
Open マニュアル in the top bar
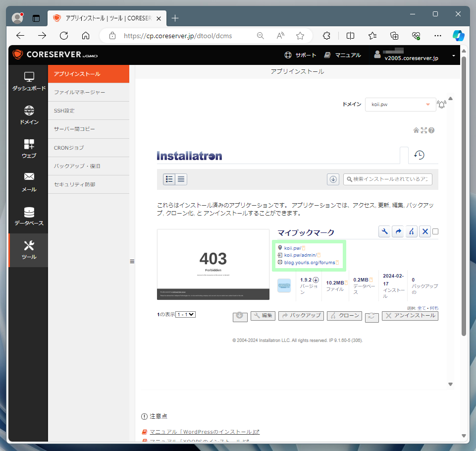tap(342, 55)
